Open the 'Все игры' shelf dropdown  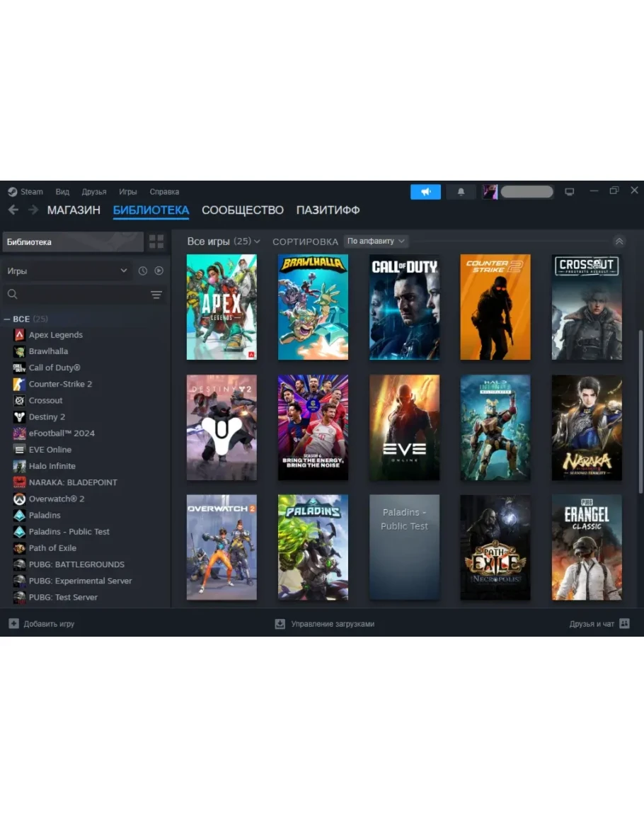tap(223, 242)
